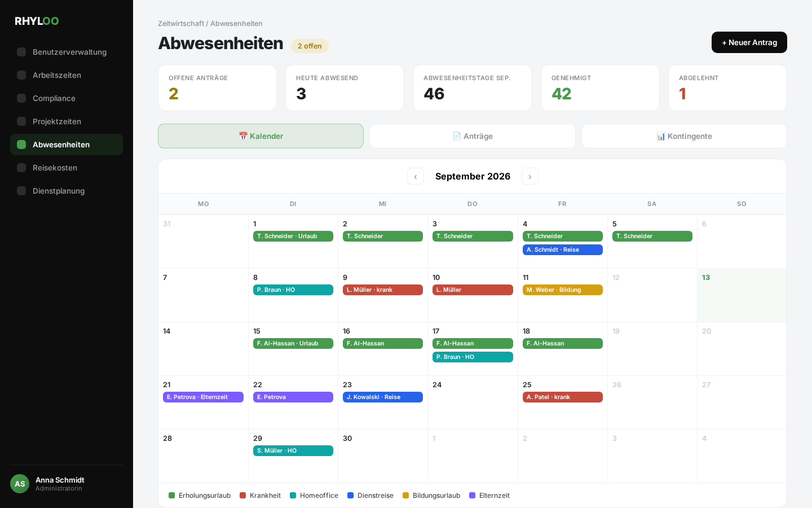Click the Zeitwirtschaft breadcrumb link
Viewport: 812px width, 508px height.
click(181, 24)
